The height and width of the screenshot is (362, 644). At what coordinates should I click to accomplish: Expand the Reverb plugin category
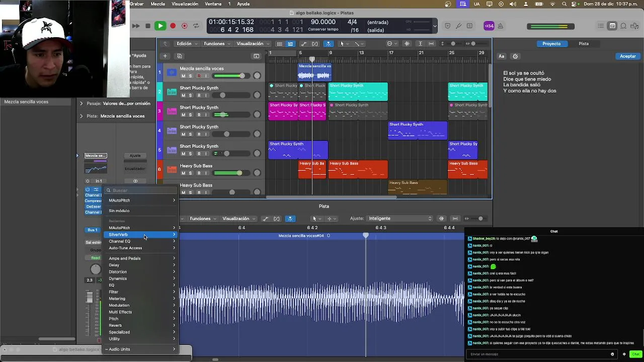point(141,325)
